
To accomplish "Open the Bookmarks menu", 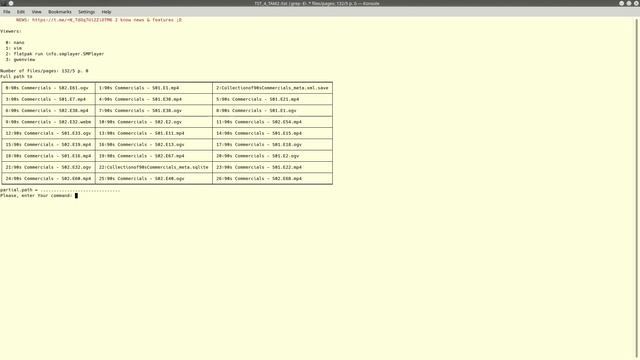I will pyautogui.click(x=60, y=12).
